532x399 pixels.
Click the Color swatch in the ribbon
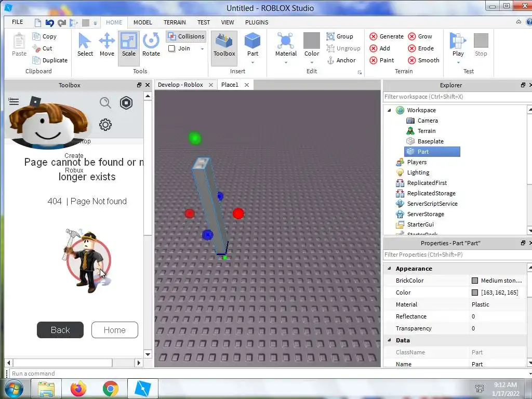pos(312,42)
